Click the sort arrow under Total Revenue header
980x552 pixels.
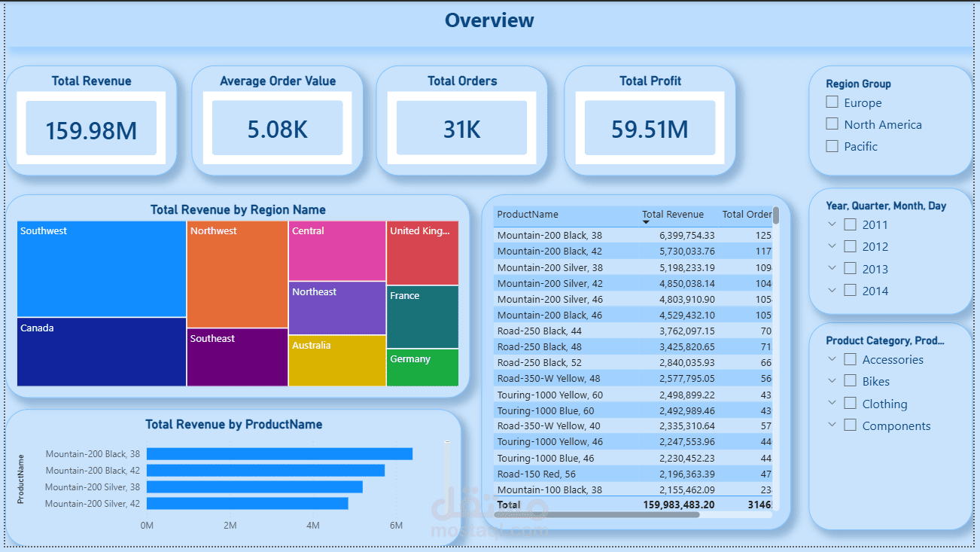point(646,222)
